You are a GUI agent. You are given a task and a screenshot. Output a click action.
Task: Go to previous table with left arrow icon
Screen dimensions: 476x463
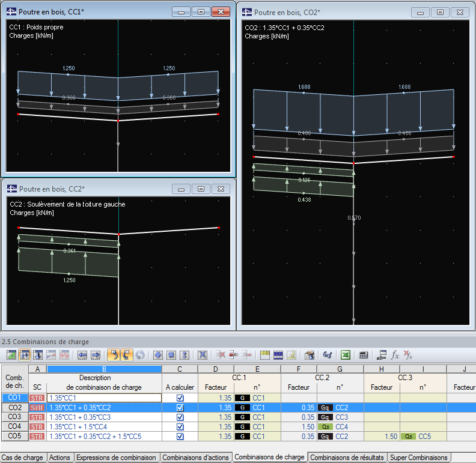(x=82, y=355)
